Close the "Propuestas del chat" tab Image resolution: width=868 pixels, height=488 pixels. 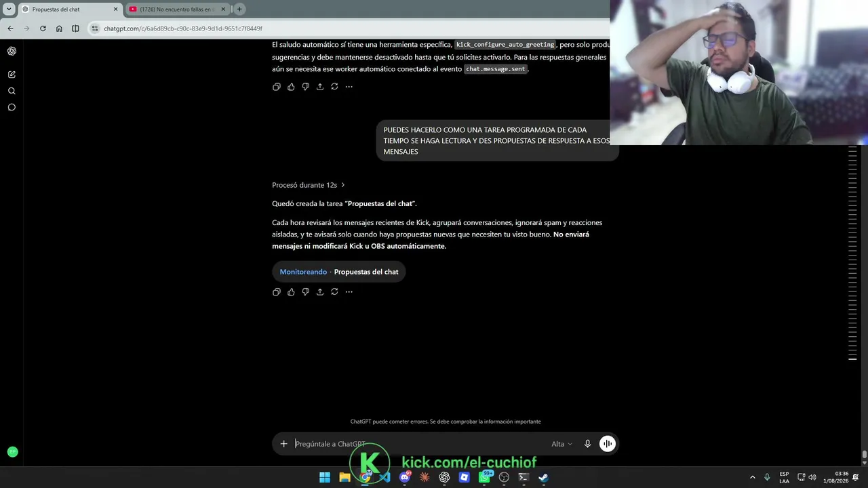[x=115, y=9]
